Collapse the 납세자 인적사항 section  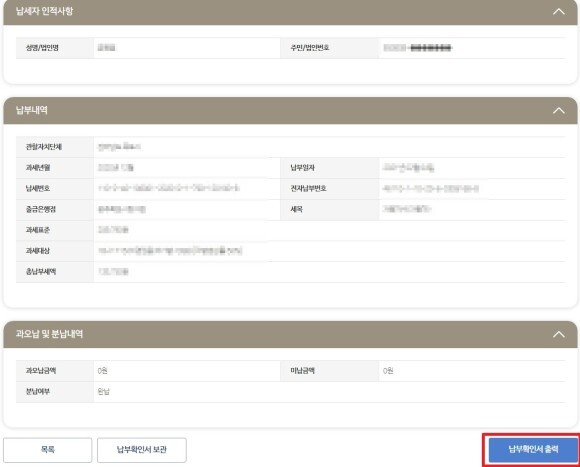tap(559, 11)
